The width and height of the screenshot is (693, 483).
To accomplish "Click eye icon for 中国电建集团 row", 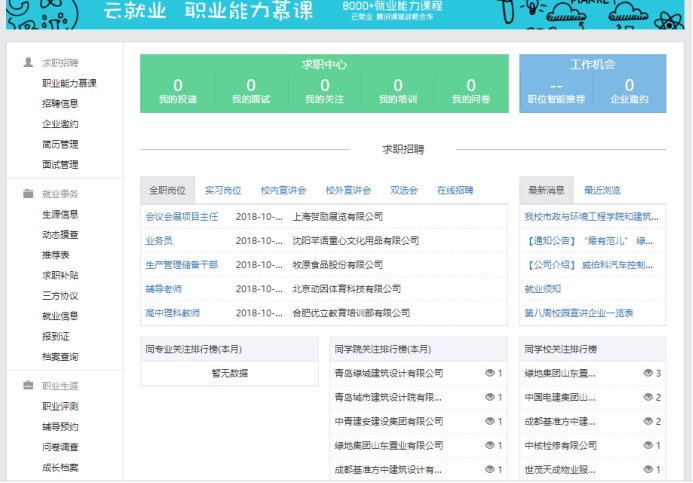I will [647, 397].
